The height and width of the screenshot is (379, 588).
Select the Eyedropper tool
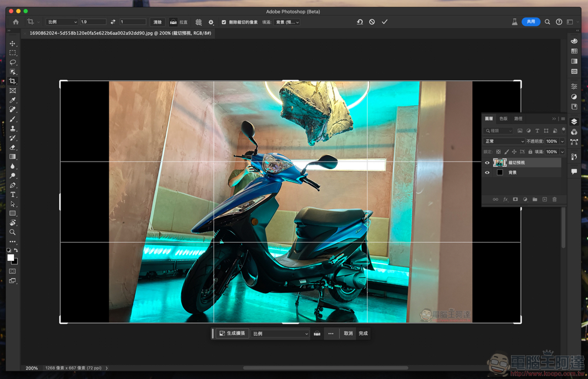12,100
